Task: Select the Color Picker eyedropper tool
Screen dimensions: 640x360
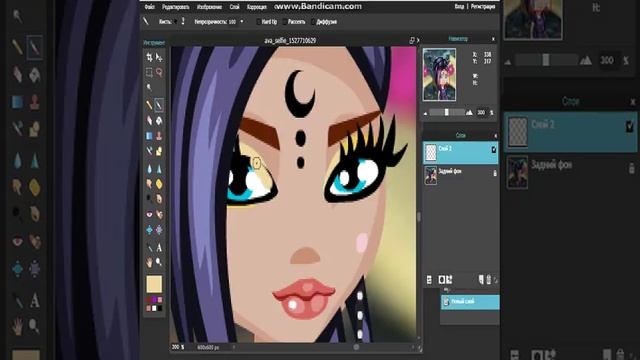Action: pyautogui.click(x=149, y=247)
